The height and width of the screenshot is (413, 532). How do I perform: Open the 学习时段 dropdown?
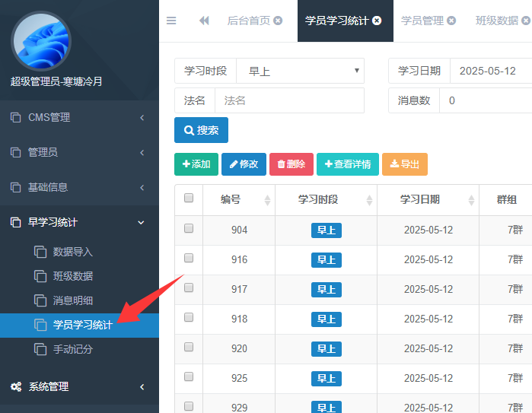click(x=300, y=71)
